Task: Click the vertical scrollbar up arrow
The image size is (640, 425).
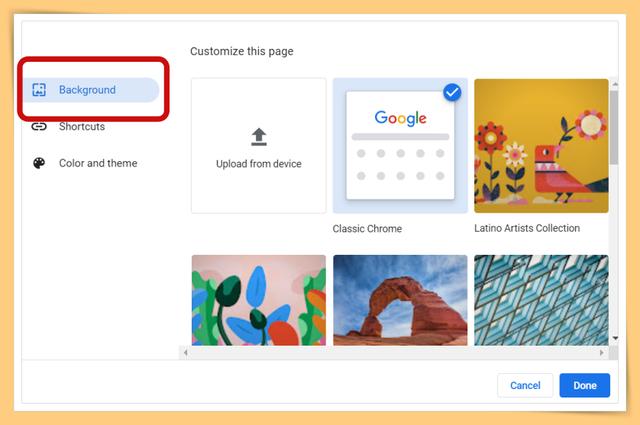Action: coord(615,84)
